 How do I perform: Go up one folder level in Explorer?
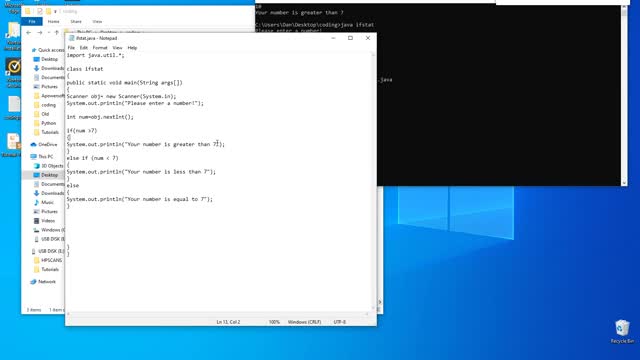57,32
